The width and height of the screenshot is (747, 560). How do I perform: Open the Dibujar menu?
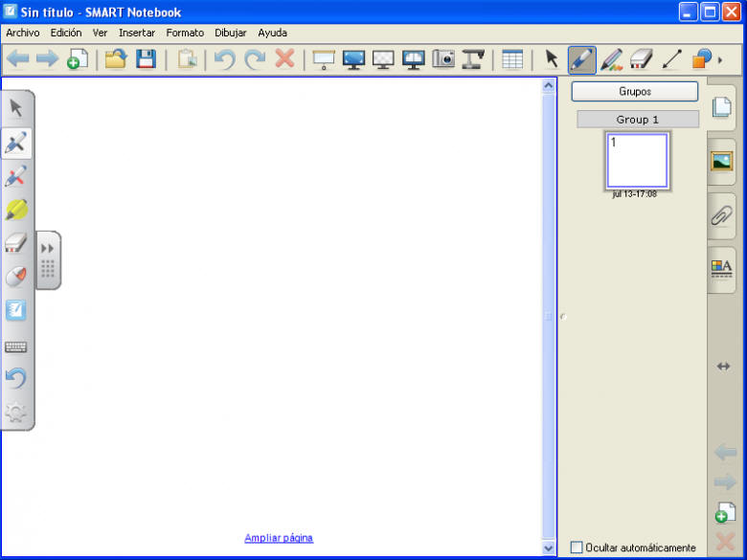[x=230, y=33]
